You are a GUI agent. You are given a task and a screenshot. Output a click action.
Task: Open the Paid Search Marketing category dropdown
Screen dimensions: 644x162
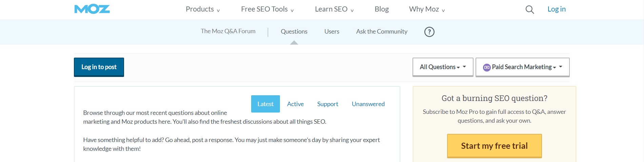tap(522, 67)
